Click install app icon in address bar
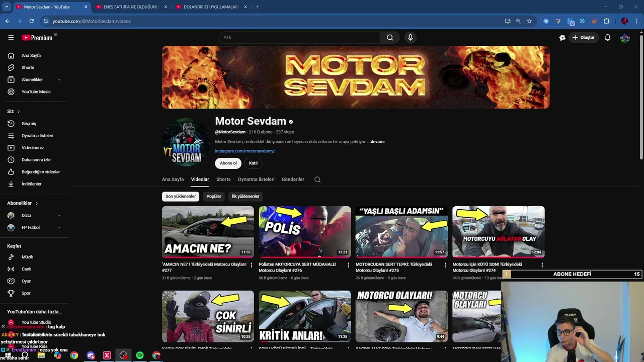The width and height of the screenshot is (644, 362). click(x=508, y=21)
